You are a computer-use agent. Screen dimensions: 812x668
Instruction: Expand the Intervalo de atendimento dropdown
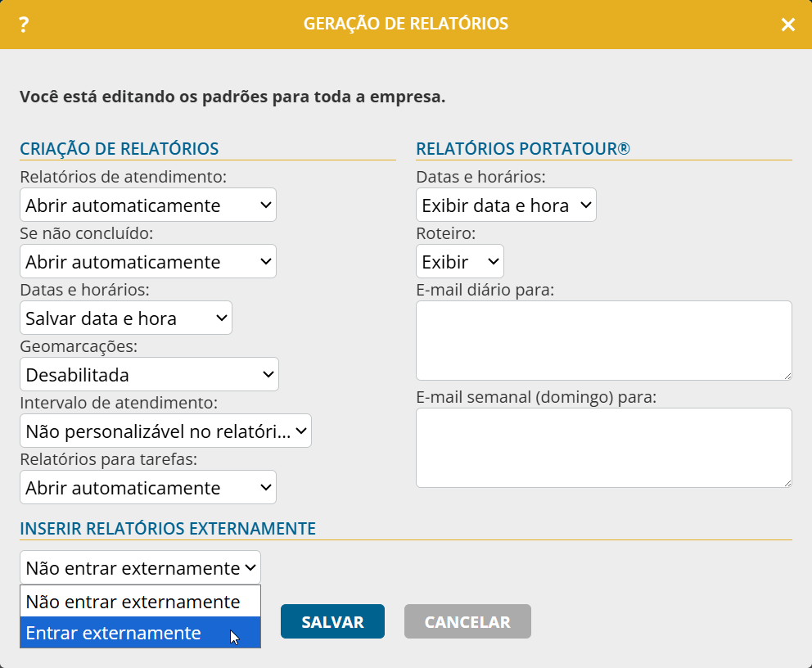[165, 431]
